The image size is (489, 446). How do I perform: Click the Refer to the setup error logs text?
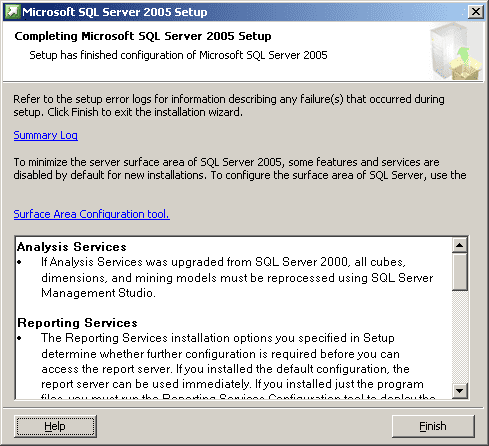[229, 105]
